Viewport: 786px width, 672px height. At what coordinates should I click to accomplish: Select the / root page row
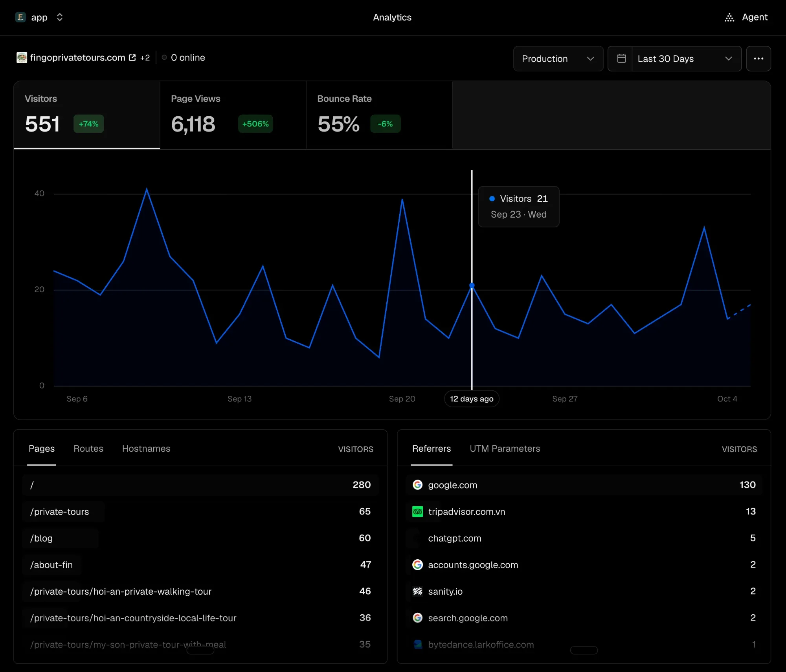200,485
